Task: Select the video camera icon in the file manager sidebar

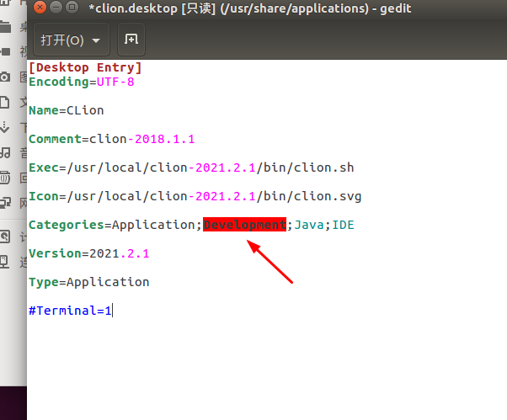Action: (4, 51)
